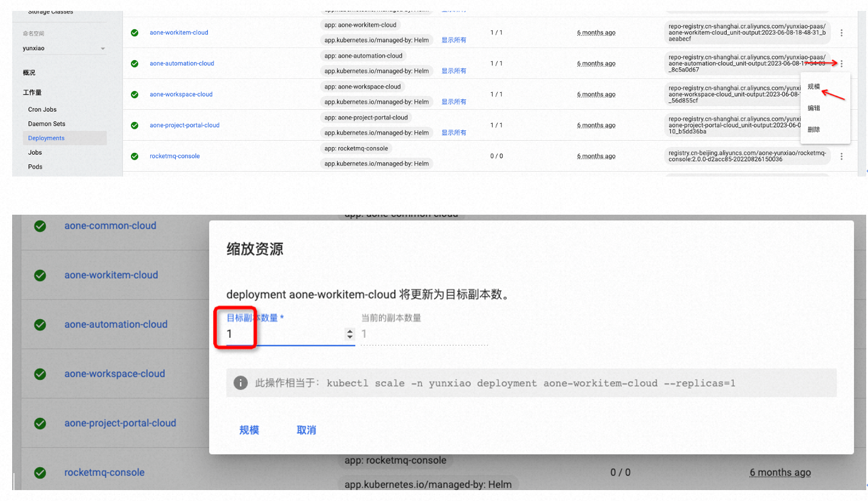Select 工作量 in the sidebar
The image size is (868, 501).
(x=32, y=93)
